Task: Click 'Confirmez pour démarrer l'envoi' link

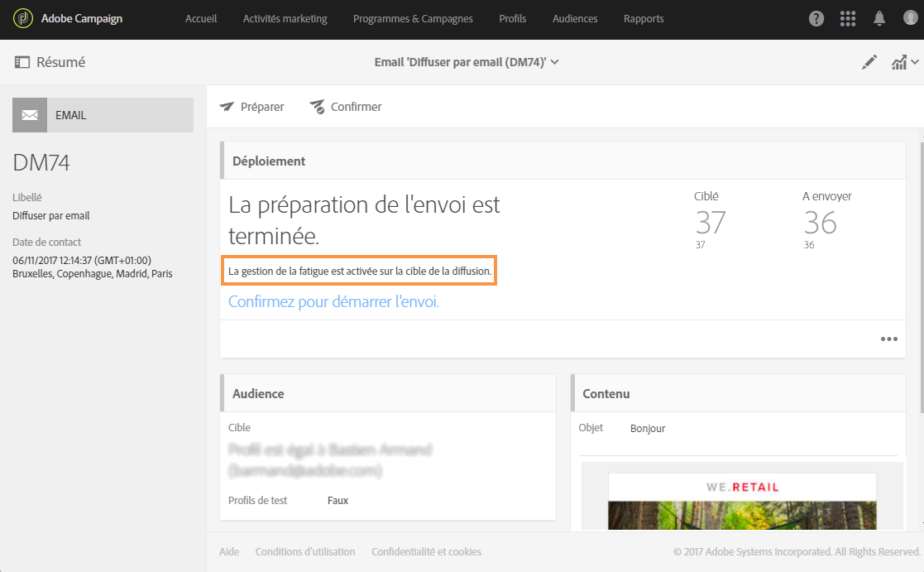Action: (333, 301)
